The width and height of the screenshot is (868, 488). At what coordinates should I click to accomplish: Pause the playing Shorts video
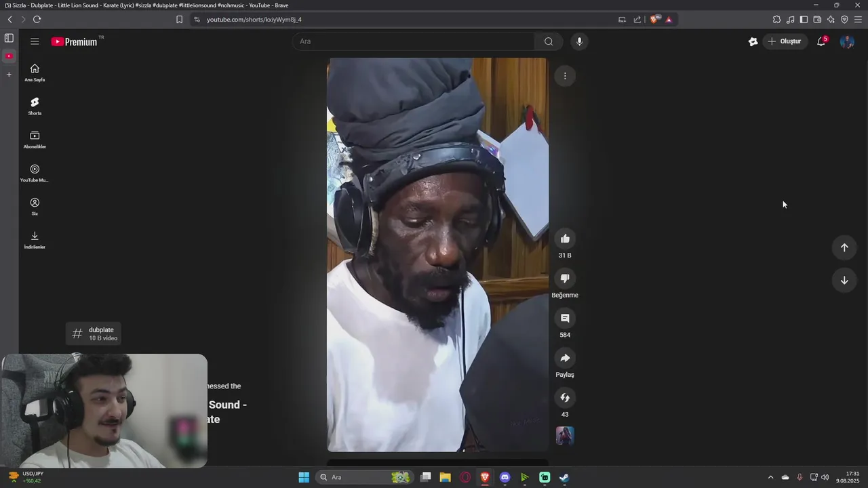[x=437, y=254]
